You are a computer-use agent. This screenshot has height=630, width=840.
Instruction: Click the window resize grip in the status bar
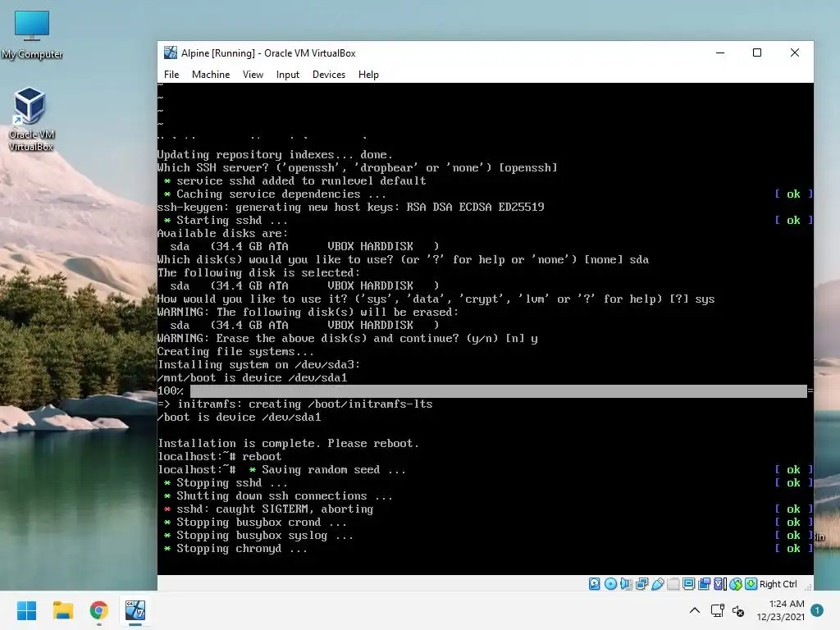[808, 587]
